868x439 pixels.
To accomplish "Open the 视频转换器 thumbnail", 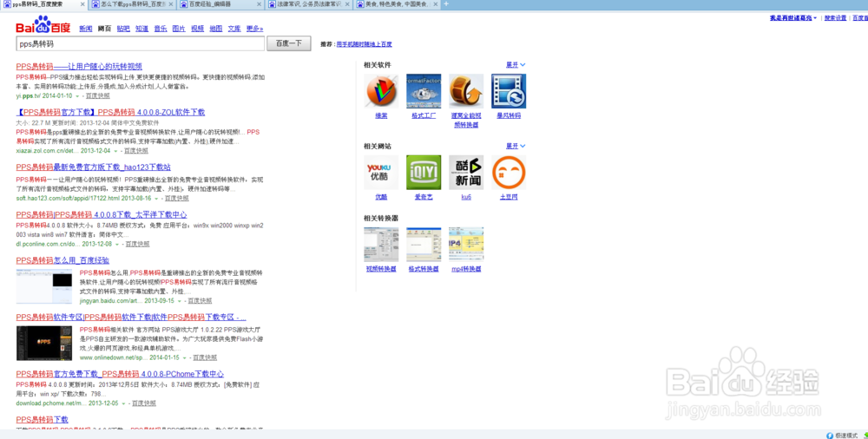I will click(x=381, y=244).
